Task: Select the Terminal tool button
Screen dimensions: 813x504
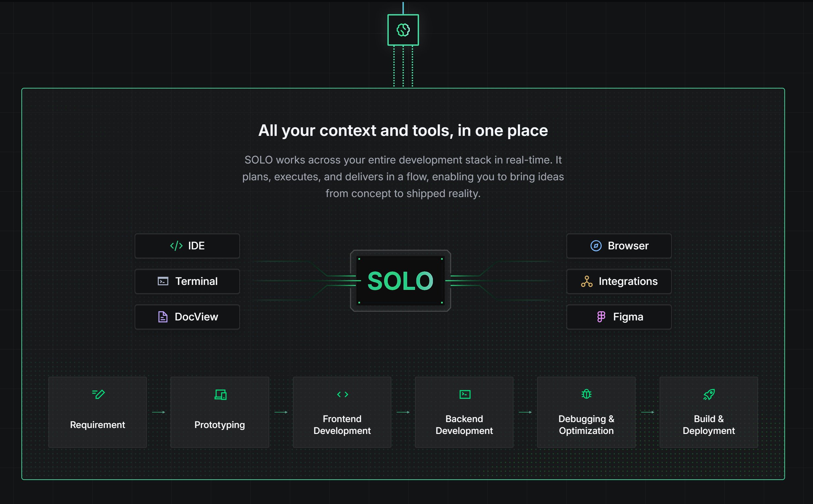Action: click(187, 281)
